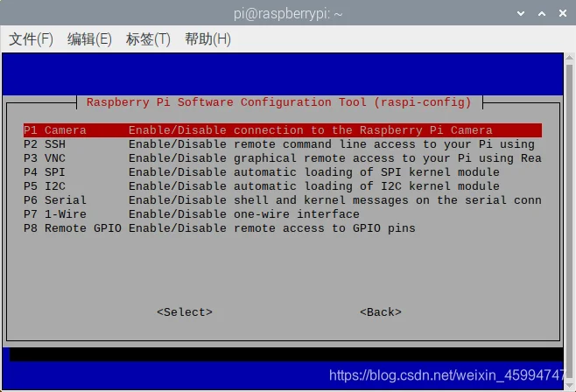
Task: Close the raspberrypi terminal window
Action: pos(561,13)
